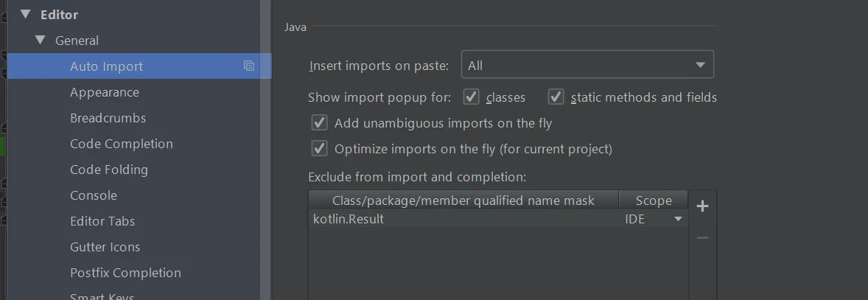Open the Breadcrumbs settings page
Viewport: 868px width, 300px height.
pos(108,118)
